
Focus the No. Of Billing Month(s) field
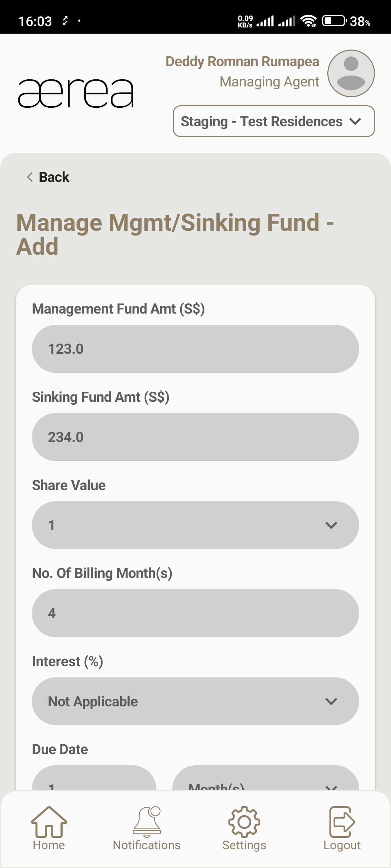click(195, 613)
